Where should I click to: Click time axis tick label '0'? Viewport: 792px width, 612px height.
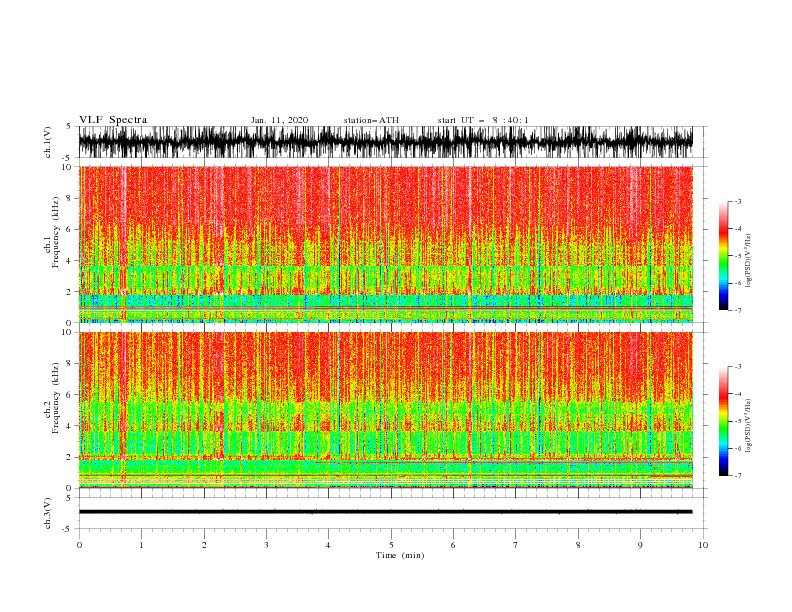[79, 545]
